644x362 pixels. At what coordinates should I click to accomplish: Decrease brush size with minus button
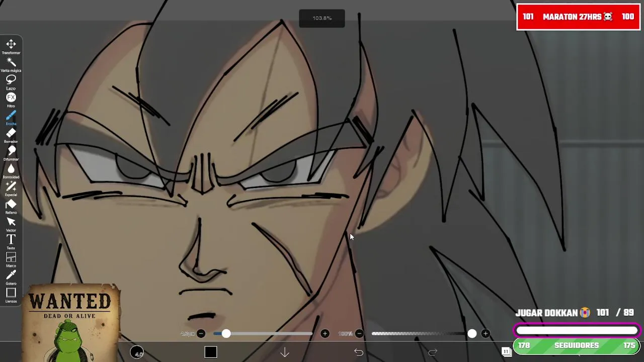click(201, 333)
